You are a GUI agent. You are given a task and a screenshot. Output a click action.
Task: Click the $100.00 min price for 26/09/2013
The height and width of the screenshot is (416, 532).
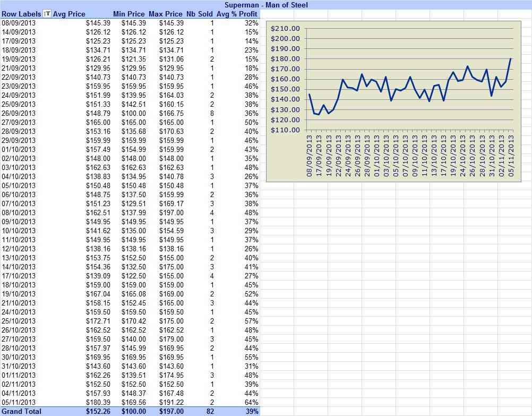coord(134,113)
